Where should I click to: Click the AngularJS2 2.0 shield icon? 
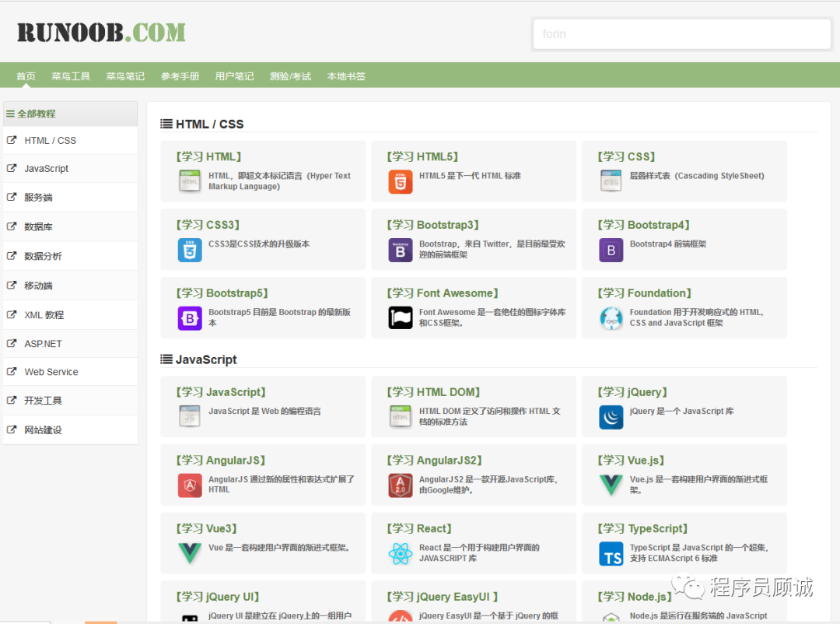point(401,486)
